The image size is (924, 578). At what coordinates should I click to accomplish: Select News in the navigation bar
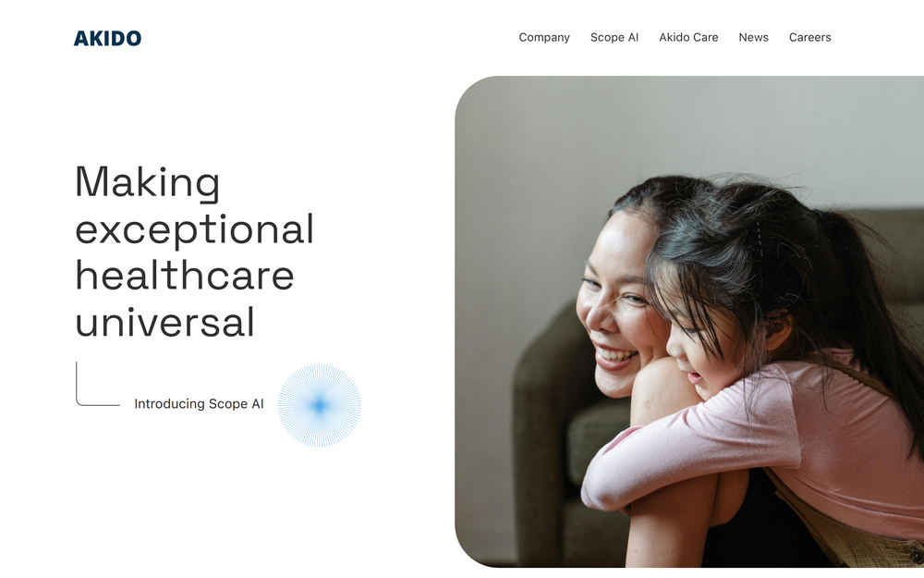click(x=753, y=37)
